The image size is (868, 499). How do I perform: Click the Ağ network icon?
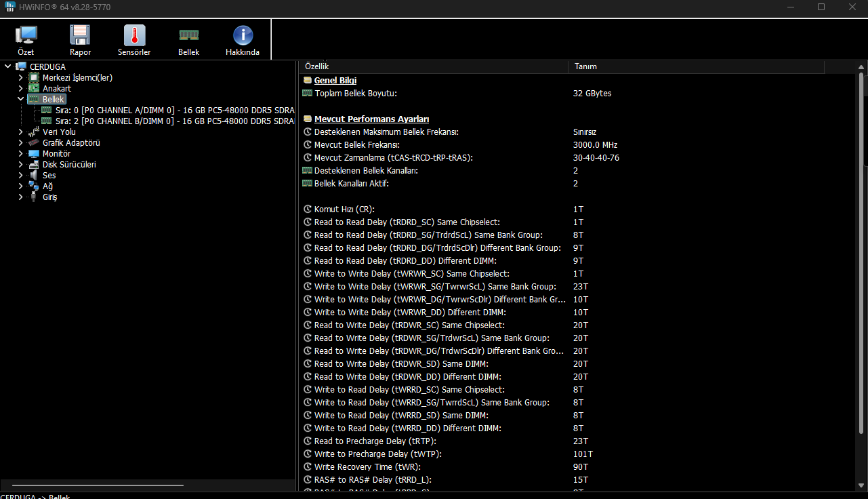pos(34,186)
